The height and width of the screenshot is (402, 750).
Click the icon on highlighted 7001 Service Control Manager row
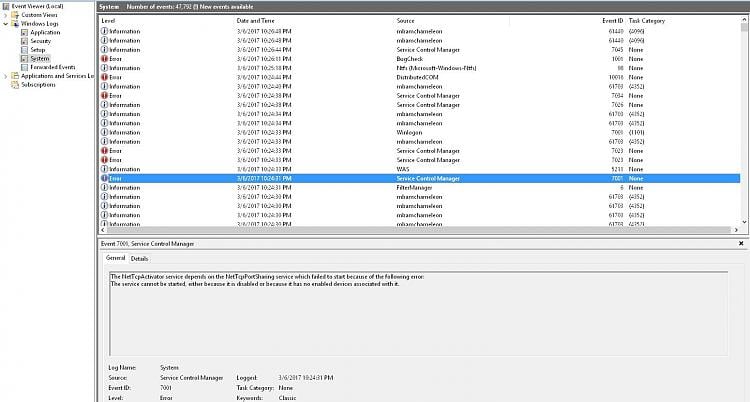104,179
